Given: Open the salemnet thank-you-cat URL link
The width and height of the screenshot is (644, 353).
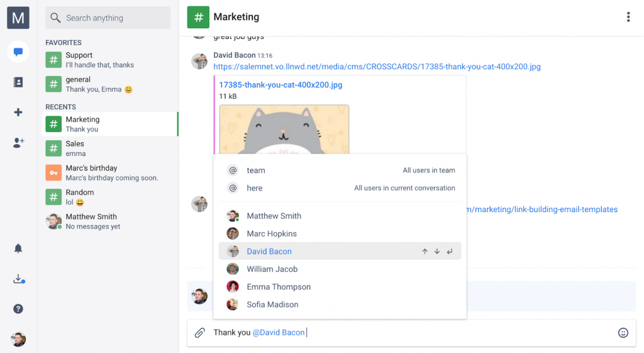Looking at the screenshot, I should 377,67.
